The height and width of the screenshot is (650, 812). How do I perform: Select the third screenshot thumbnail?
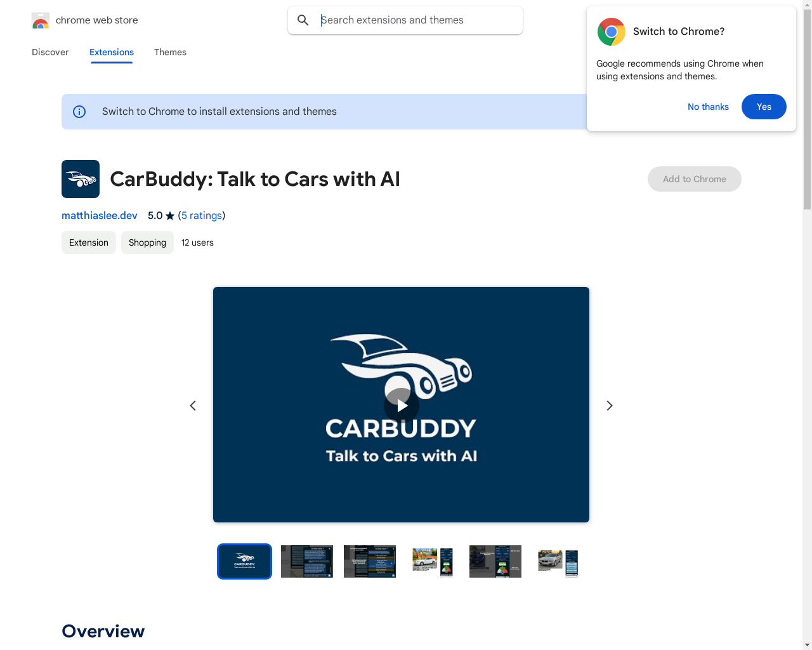pyautogui.click(x=370, y=561)
